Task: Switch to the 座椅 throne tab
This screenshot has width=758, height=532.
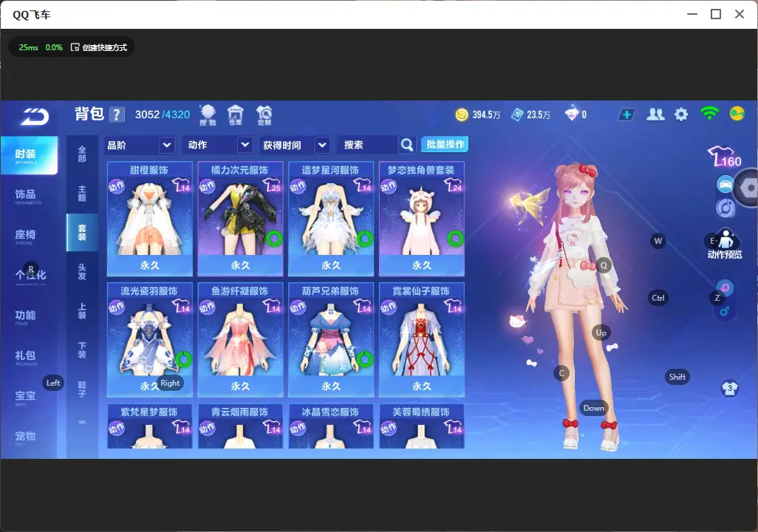Action: coord(29,236)
